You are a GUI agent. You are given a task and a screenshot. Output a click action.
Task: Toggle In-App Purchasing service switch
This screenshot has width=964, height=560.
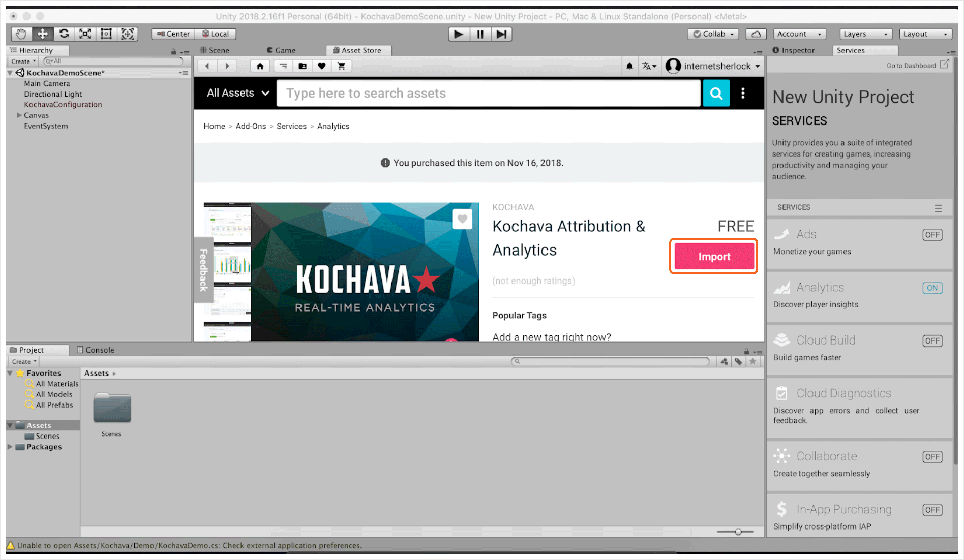click(932, 510)
